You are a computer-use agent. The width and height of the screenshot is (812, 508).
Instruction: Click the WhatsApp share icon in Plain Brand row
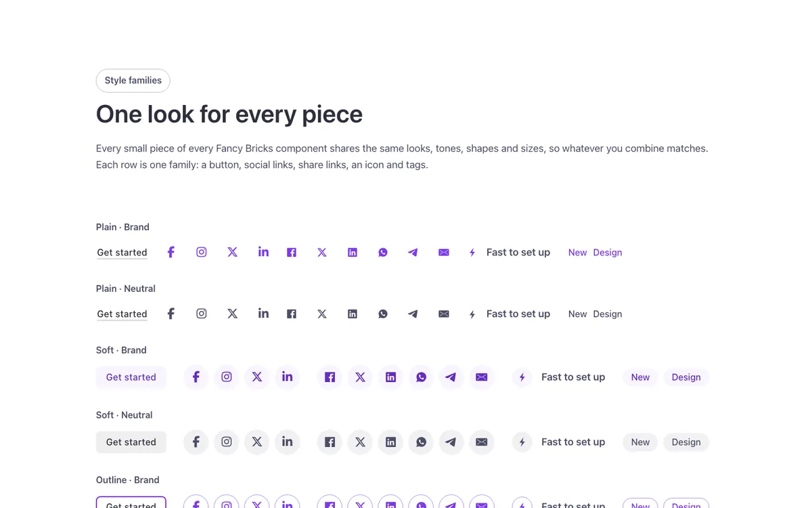[x=383, y=252]
